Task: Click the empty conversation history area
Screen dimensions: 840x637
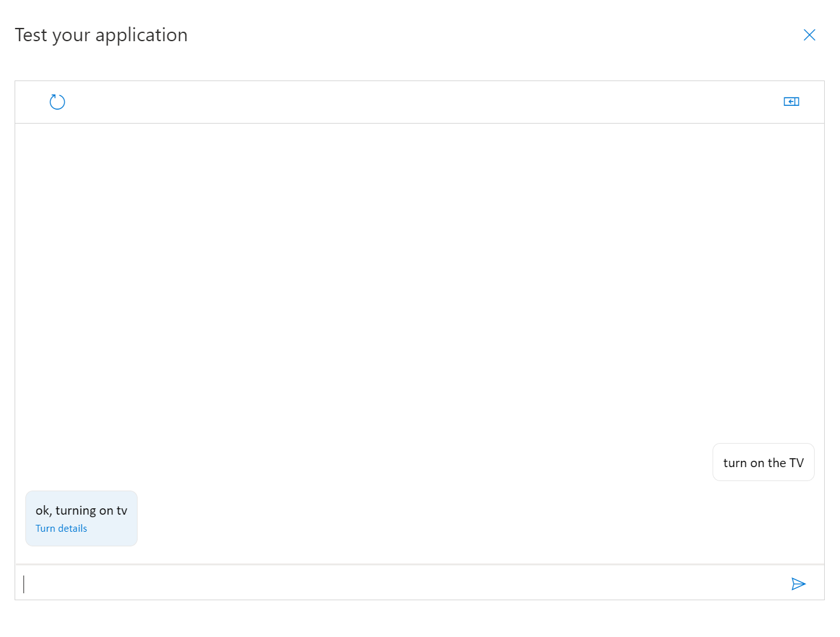Action: (418, 279)
